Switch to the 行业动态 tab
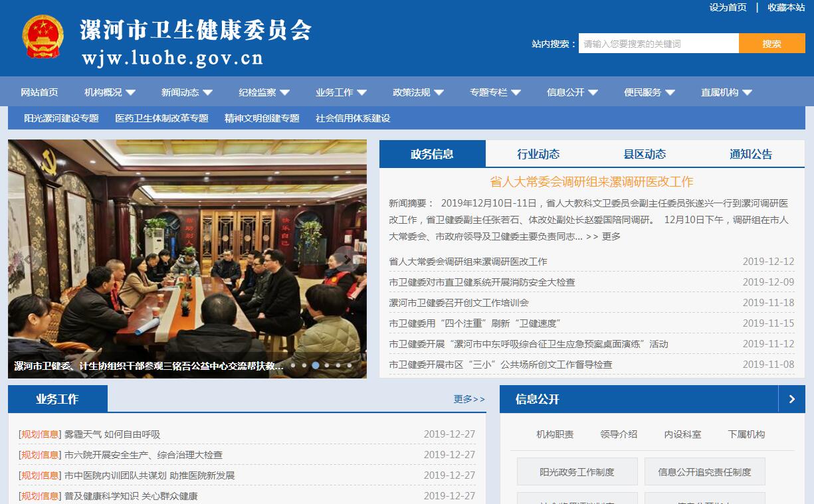Viewport: 814px width, 504px height. click(538, 154)
